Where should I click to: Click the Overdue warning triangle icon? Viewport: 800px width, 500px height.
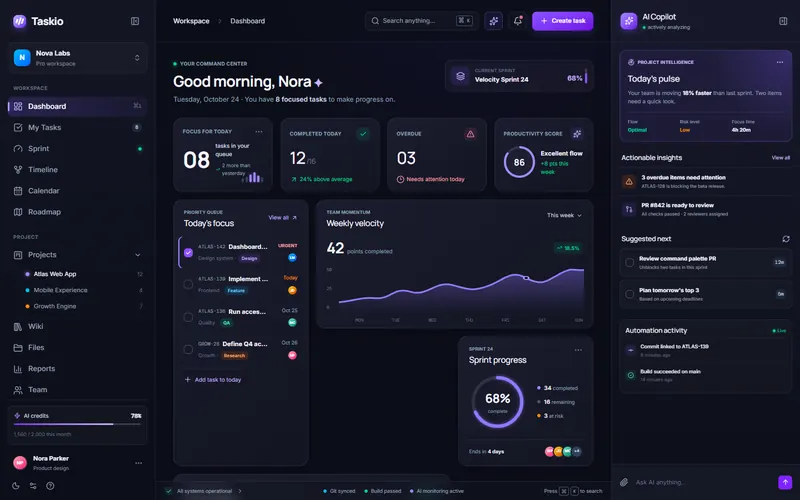tap(470, 134)
